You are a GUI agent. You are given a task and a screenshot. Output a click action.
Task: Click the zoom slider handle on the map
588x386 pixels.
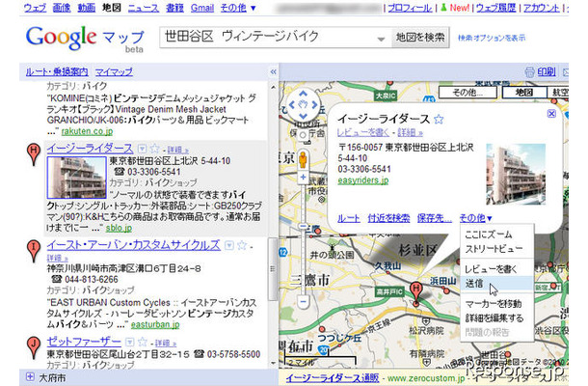[x=303, y=227]
